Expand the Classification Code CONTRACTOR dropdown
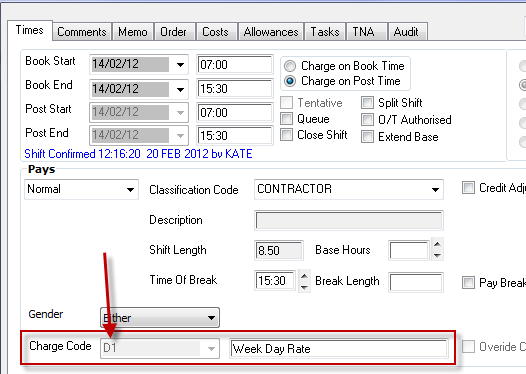 (435, 190)
